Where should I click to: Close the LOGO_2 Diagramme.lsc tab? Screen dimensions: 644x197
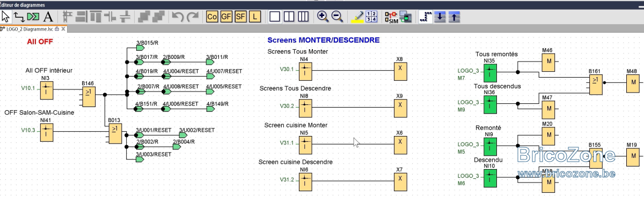click(x=63, y=29)
